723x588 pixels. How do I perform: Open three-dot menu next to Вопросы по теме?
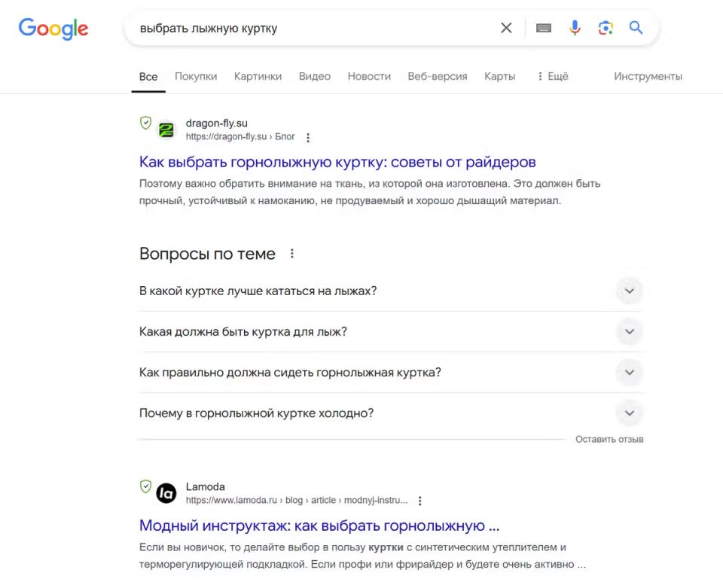click(x=292, y=254)
